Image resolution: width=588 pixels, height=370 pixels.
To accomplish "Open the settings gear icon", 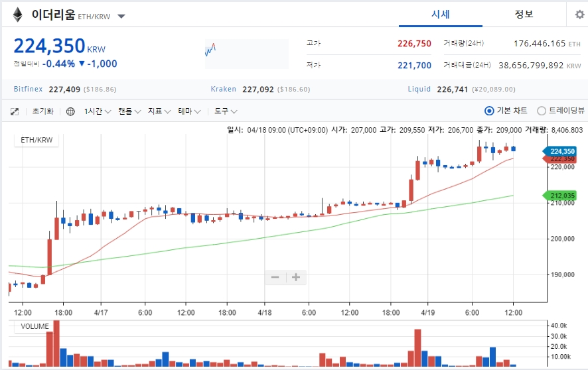I will click(579, 15).
